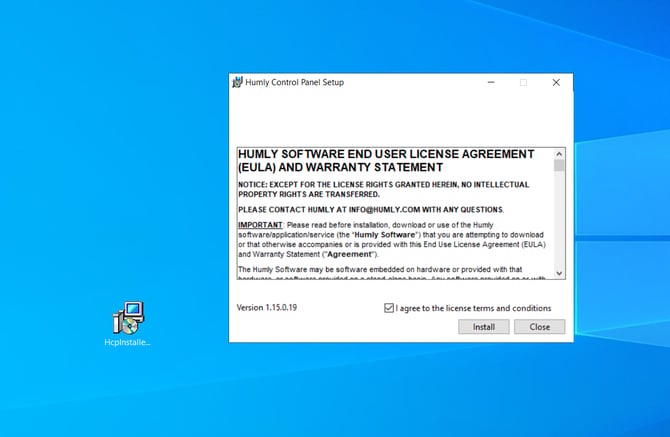Close the setup window with X
This screenshot has width=670, height=437.
point(556,82)
